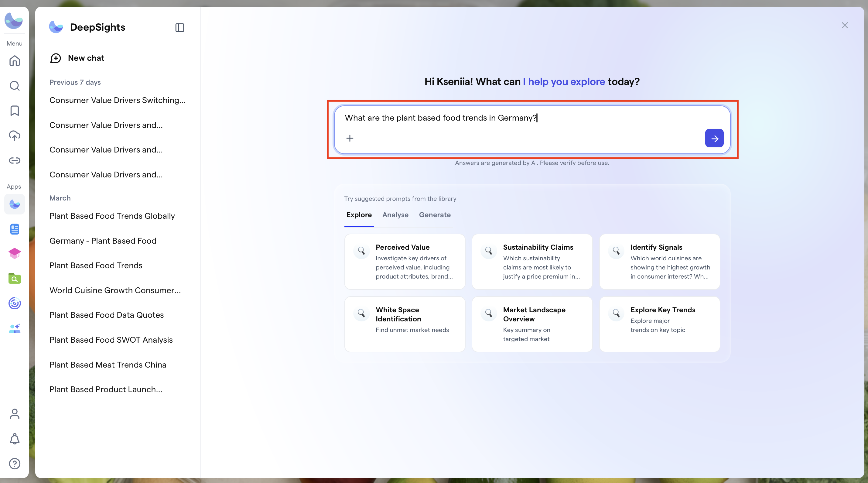This screenshot has height=483, width=868.
Task: Click the logo at top of left rail
Action: point(14,21)
